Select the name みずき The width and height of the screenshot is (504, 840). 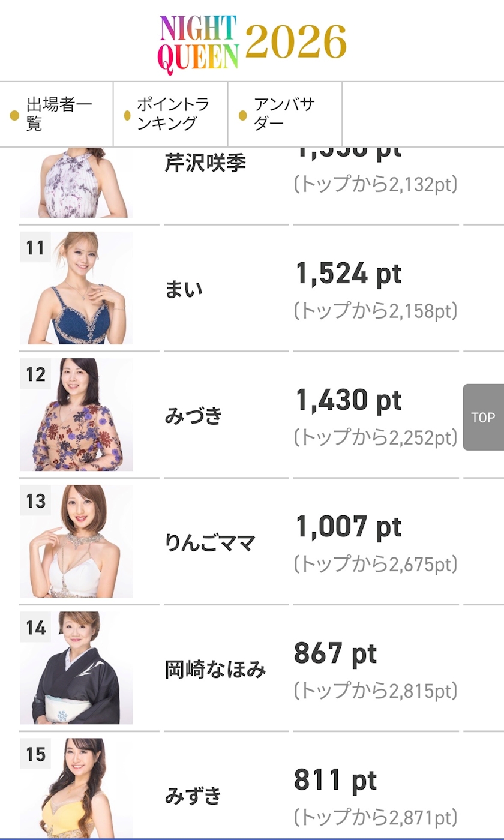(194, 796)
